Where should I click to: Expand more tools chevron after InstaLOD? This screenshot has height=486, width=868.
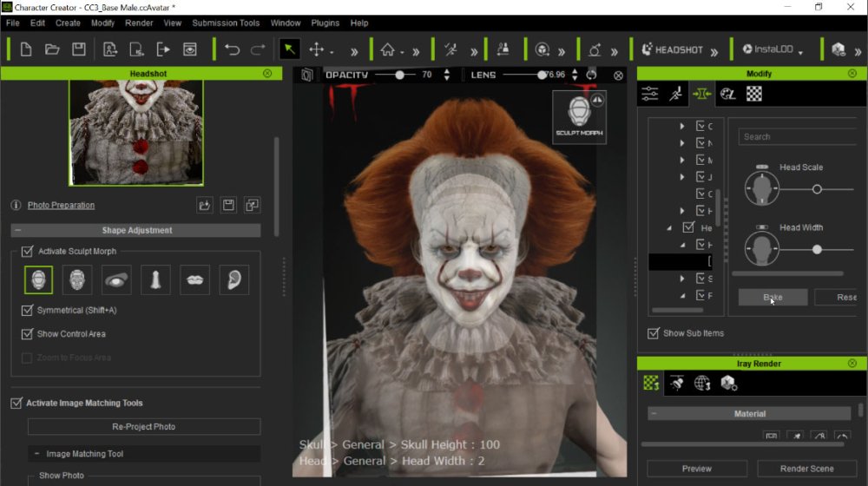point(858,52)
